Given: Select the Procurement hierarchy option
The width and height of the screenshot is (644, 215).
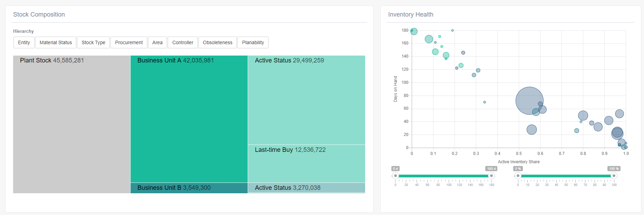Looking at the screenshot, I should click(x=129, y=42).
